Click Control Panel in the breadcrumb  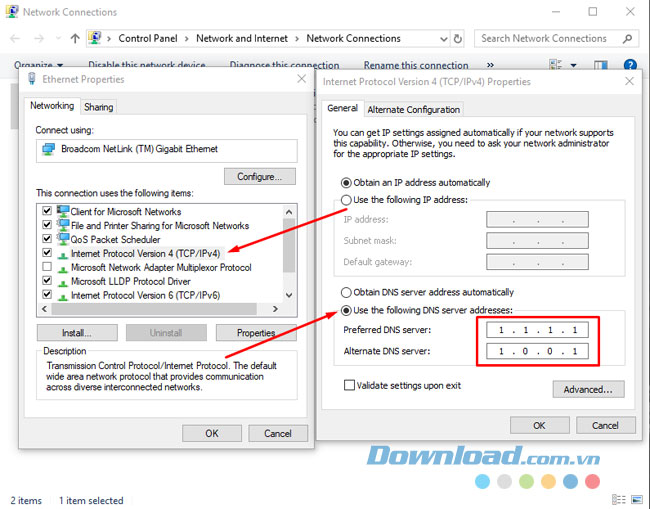[148, 39]
